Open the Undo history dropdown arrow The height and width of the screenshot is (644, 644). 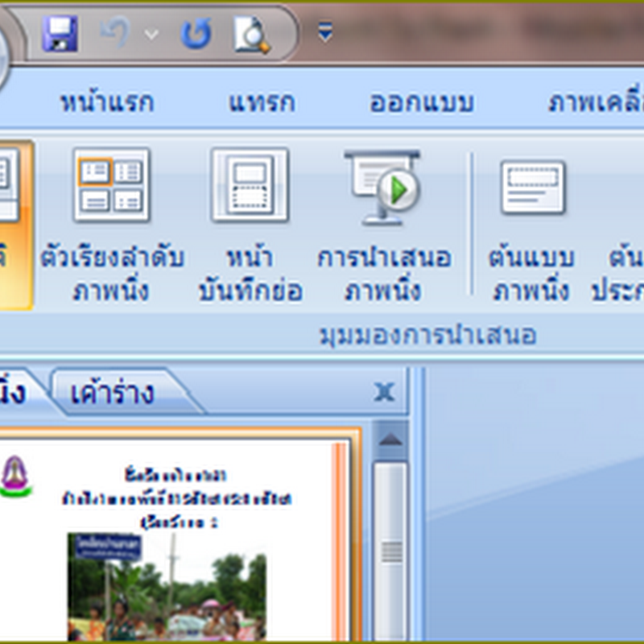pos(151,35)
